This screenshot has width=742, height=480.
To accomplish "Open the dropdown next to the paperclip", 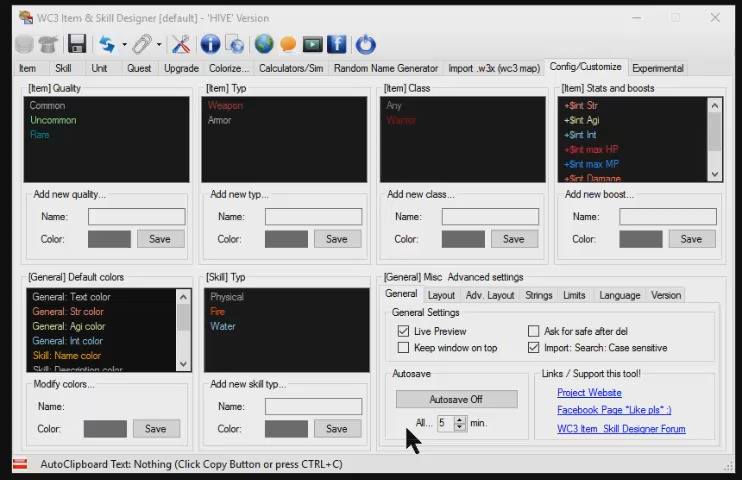I will point(159,44).
